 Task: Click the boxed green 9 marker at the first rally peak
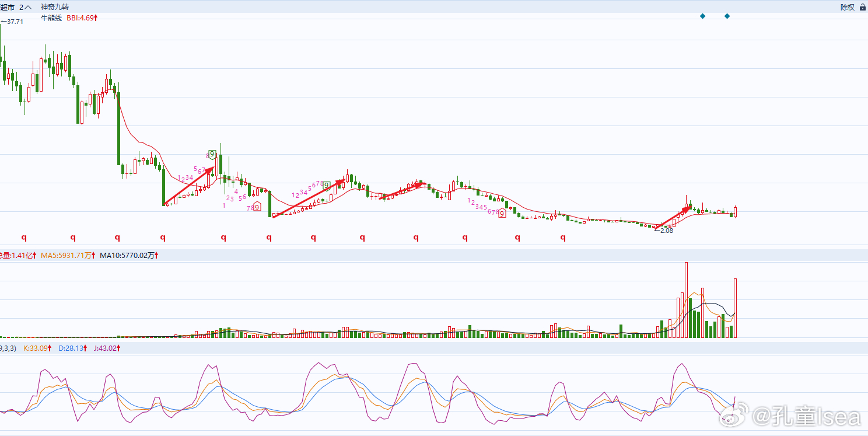[x=212, y=154]
